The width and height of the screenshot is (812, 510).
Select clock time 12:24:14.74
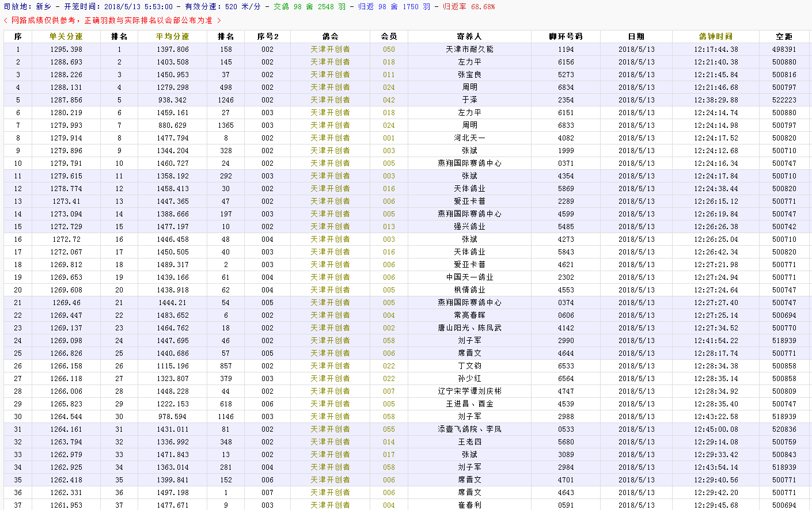[x=716, y=113]
